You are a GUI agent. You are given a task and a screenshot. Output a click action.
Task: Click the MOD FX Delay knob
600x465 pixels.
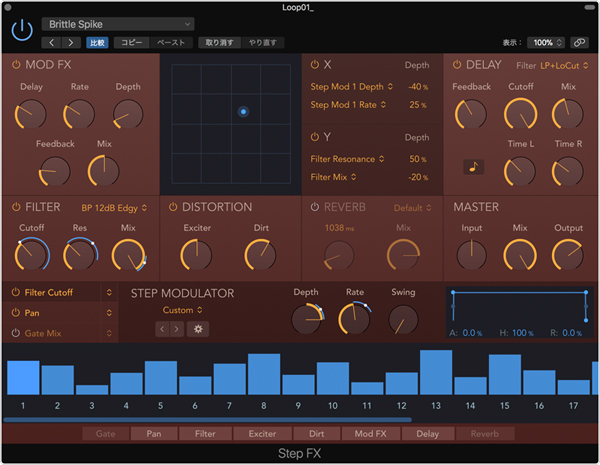point(31,114)
